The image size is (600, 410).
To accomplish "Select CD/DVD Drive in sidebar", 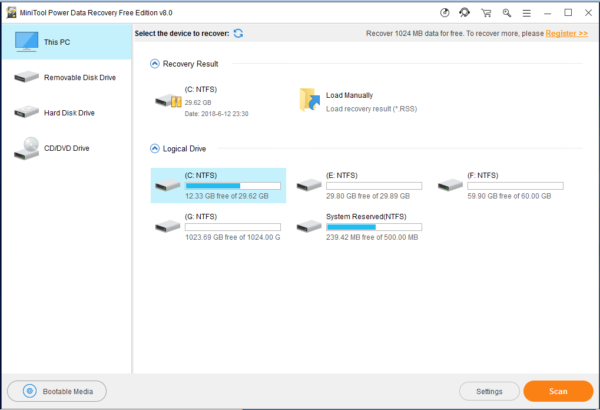I will point(67,148).
